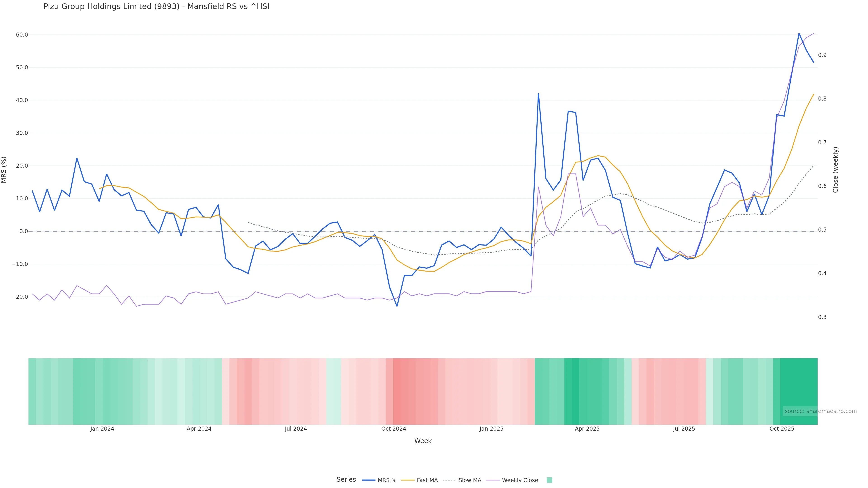The image size is (868, 488).
Task: Click the 60.0 y-axis tick label
Action: pyautogui.click(x=22, y=35)
